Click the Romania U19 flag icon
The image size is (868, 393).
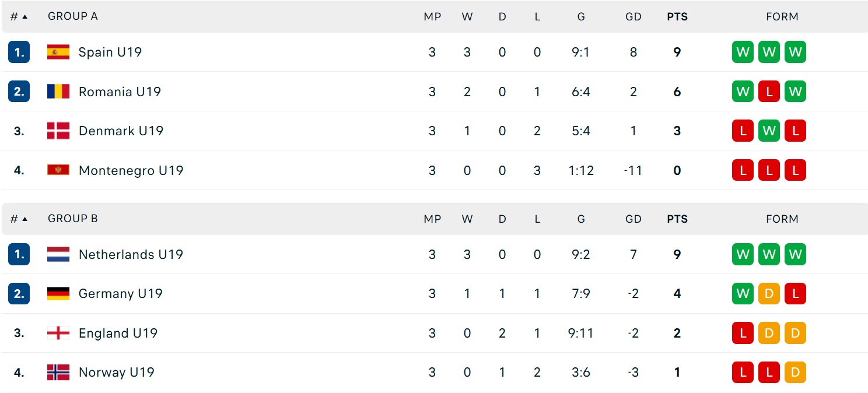pos(58,92)
